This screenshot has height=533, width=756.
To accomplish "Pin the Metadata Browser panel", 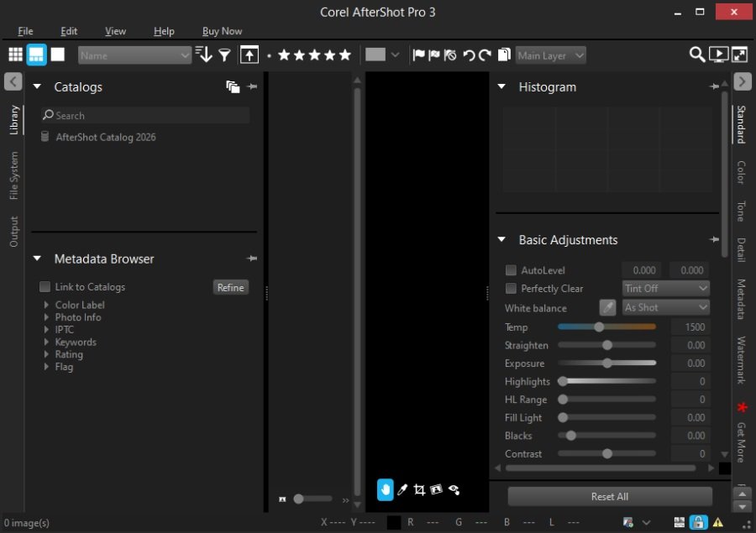I will click(x=252, y=259).
